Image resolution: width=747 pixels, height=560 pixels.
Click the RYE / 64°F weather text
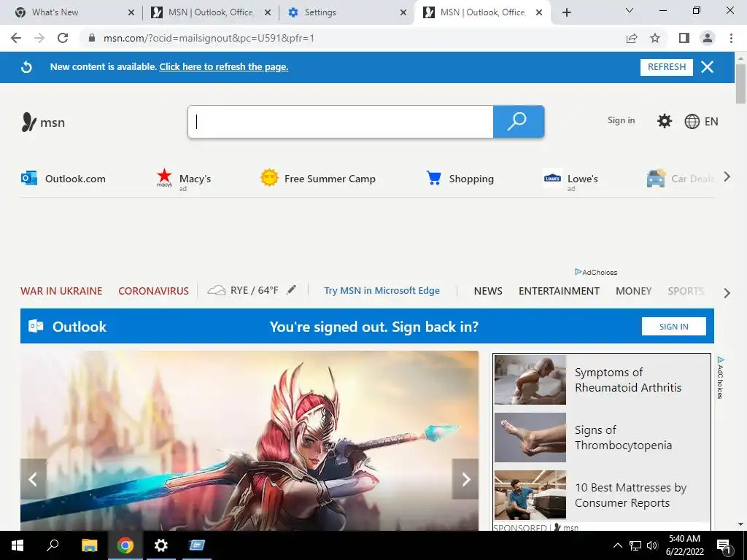pyautogui.click(x=255, y=290)
